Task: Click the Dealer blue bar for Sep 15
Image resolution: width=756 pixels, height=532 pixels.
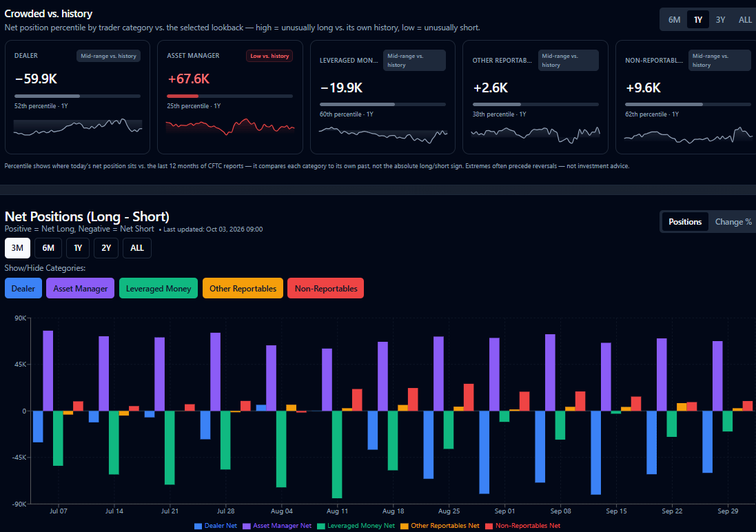Action: [596, 453]
